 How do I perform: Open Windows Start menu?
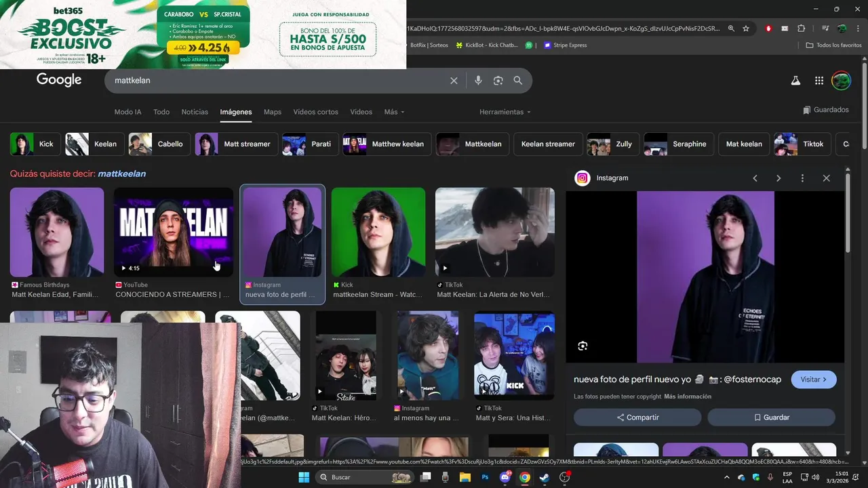304,477
